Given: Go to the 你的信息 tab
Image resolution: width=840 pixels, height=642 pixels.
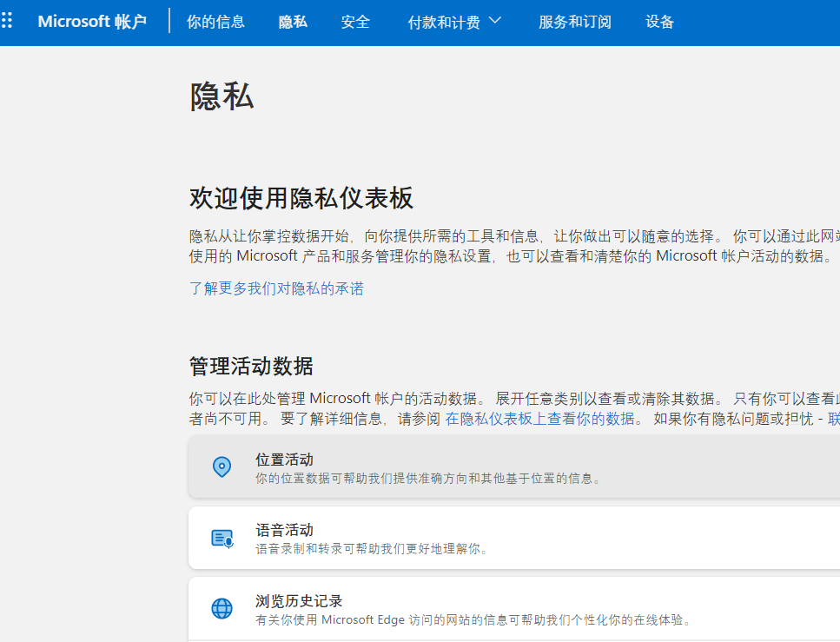Looking at the screenshot, I should (x=215, y=23).
